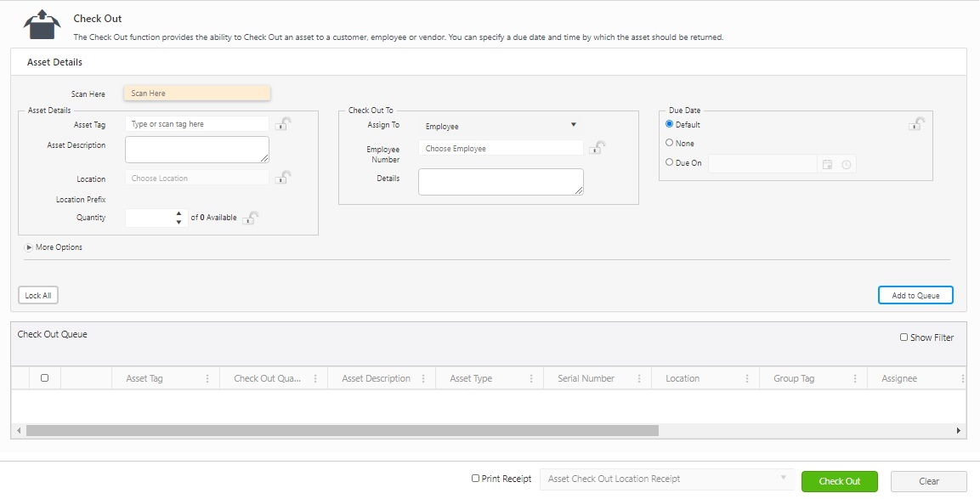
Task: Open the Assign To Employee dropdown
Action: pyautogui.click(x=501, y=126)
